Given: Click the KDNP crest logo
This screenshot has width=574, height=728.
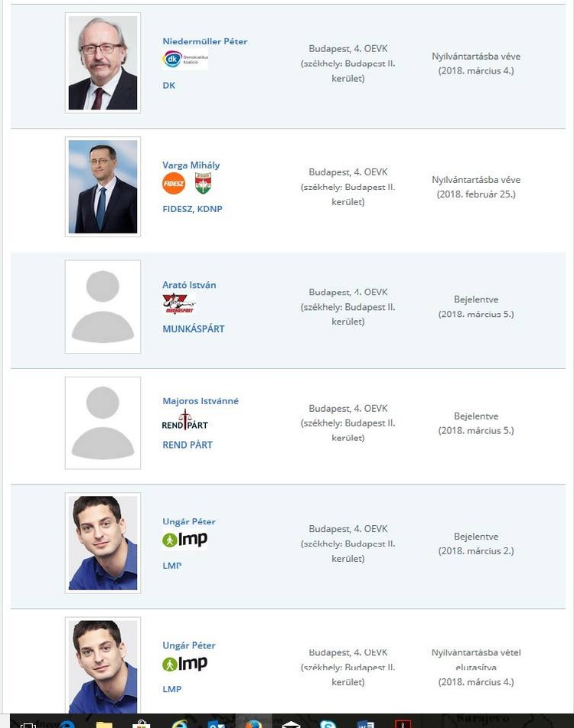Looking at the screenshot, I should tap(203, 184).
